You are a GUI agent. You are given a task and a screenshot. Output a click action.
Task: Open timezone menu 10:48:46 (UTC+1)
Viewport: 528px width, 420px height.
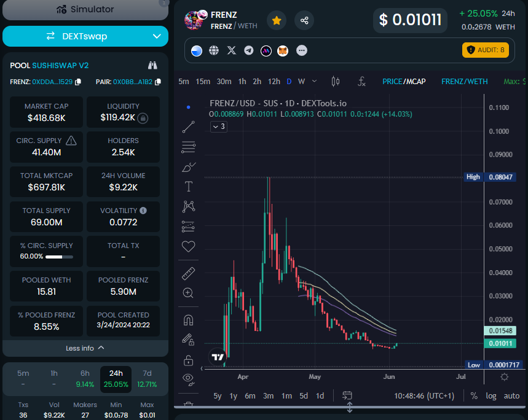click(424, 396)
